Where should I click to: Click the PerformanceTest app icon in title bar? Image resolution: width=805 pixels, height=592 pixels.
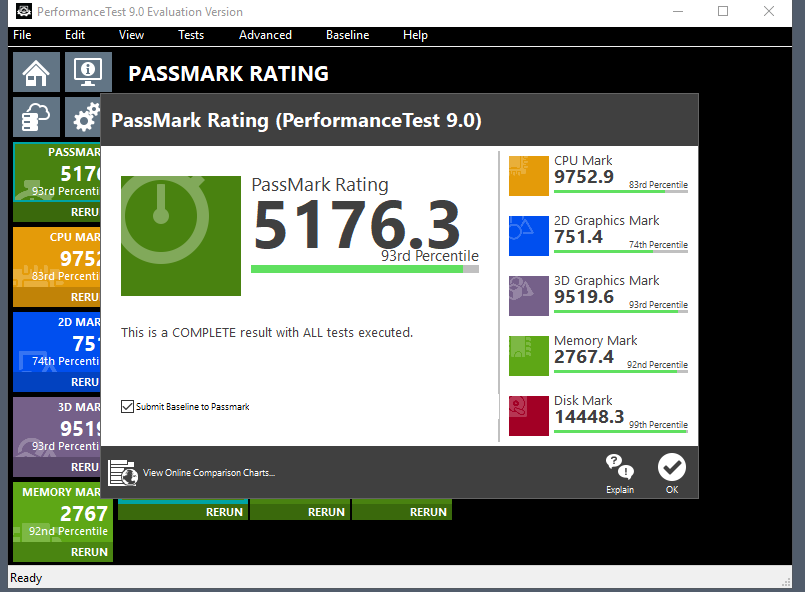24,11
